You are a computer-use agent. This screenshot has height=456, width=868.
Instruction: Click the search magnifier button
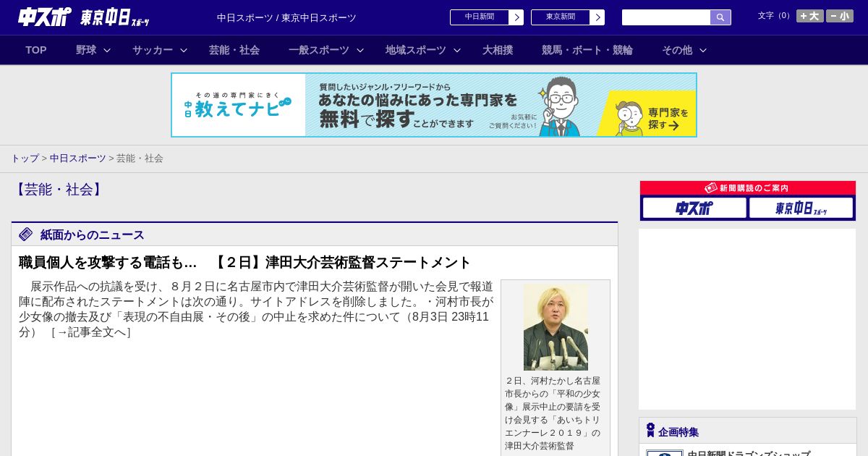tap(720, 17)
